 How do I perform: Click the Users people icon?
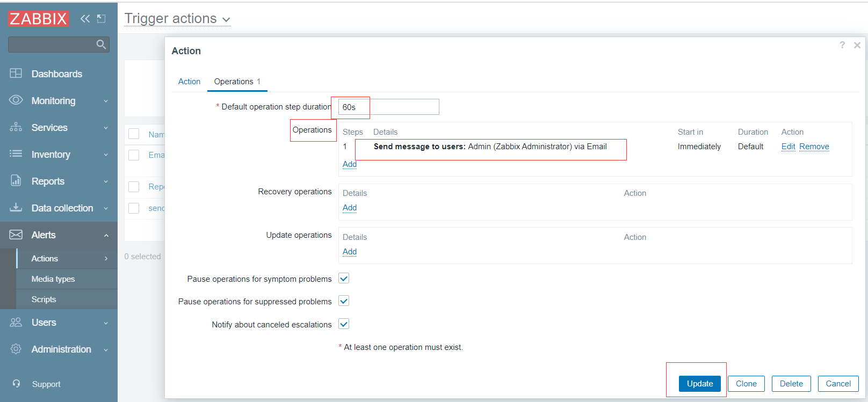[x=16, y=322]
